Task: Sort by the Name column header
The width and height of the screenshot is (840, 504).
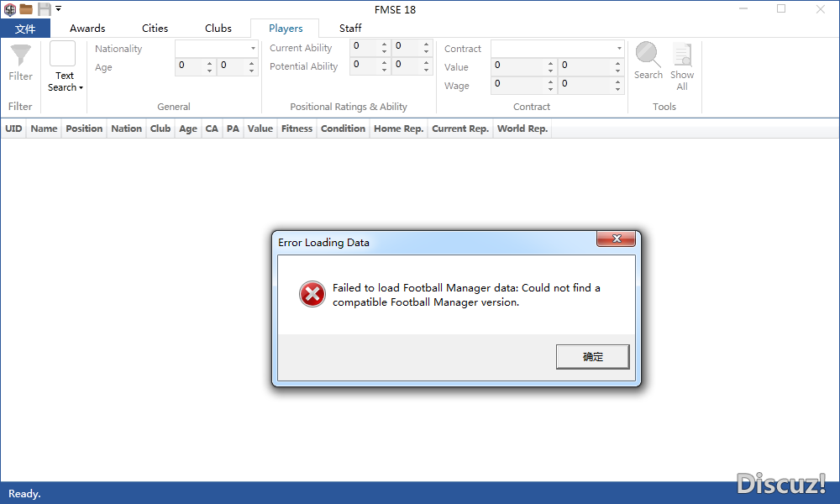Action: 44,129
